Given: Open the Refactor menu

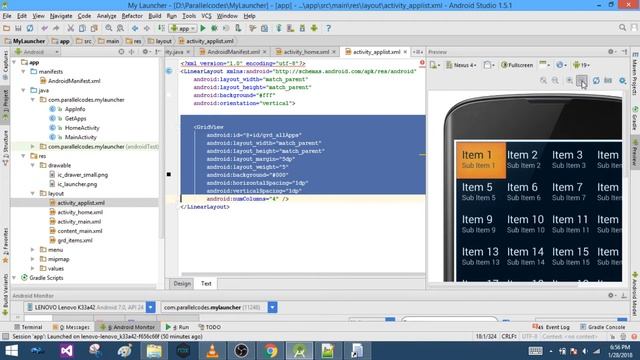Looking at the screenshot, I should click(132, 16).
